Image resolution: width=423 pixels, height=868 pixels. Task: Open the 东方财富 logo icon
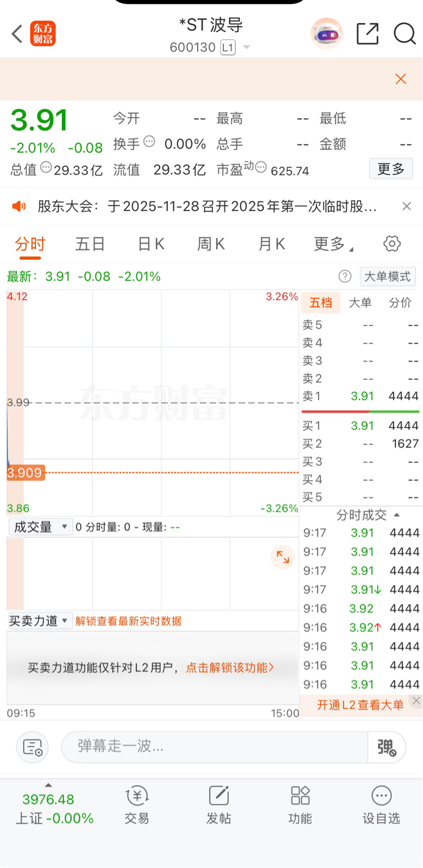point(43,34)
